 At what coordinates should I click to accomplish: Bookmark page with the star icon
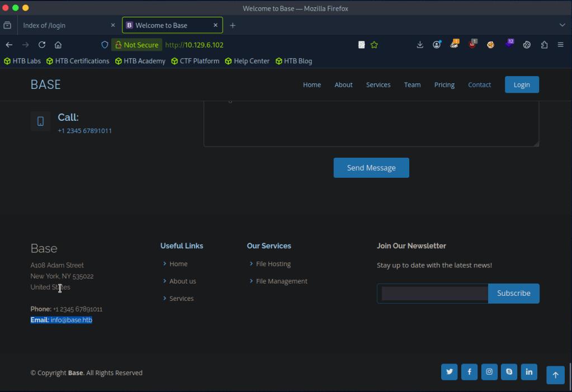coord(375,45)
